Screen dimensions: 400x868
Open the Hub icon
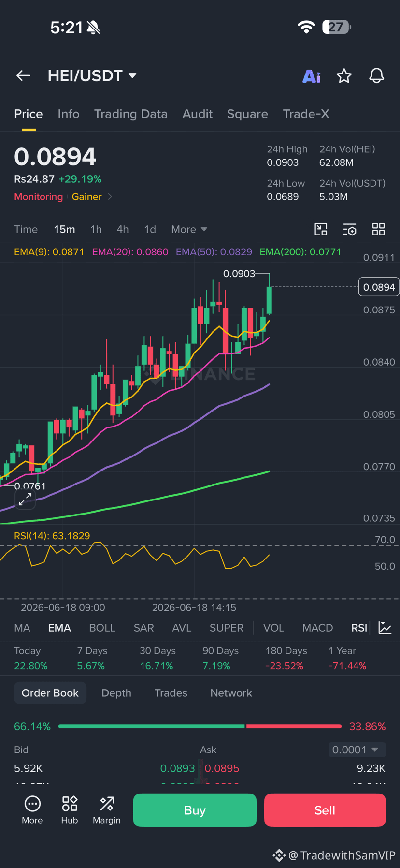point(70,810)
